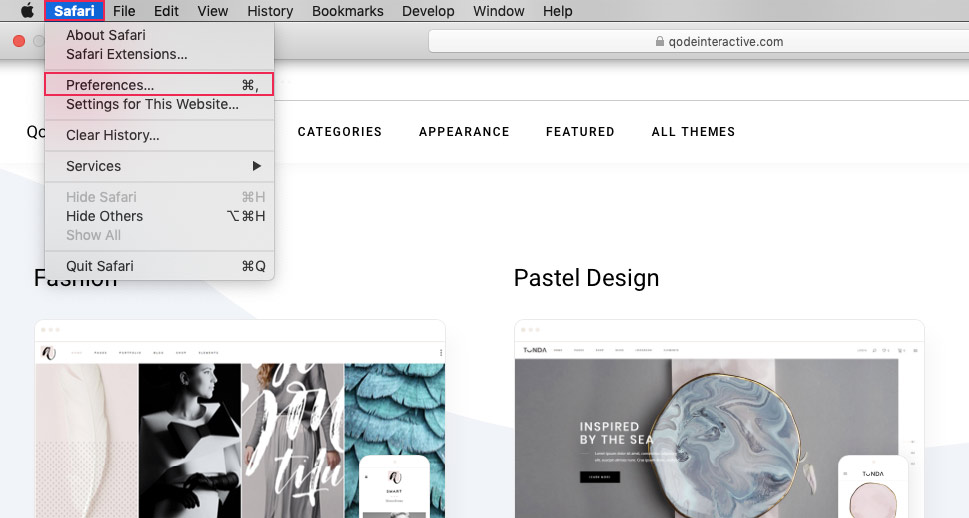Screen dimensions: 969x518
Task: Open the History menu
Action: (270, 11)
